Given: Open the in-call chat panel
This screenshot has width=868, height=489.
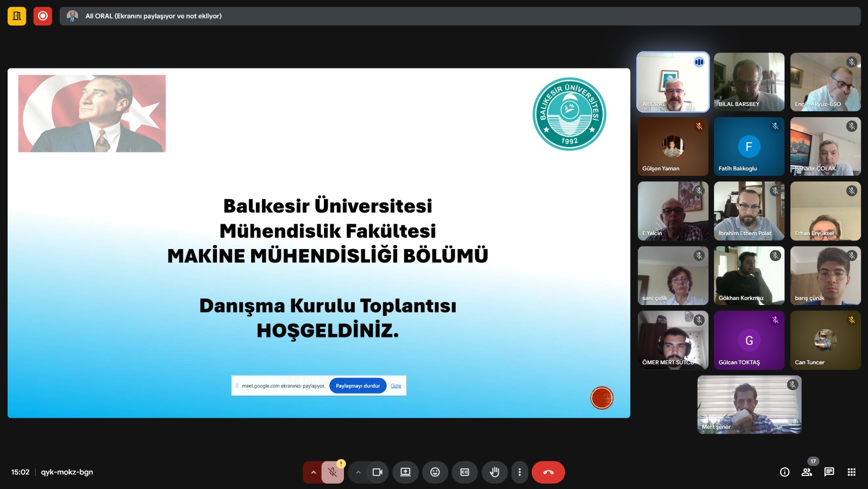Looking at the screenshot, I should coord(829,472).
